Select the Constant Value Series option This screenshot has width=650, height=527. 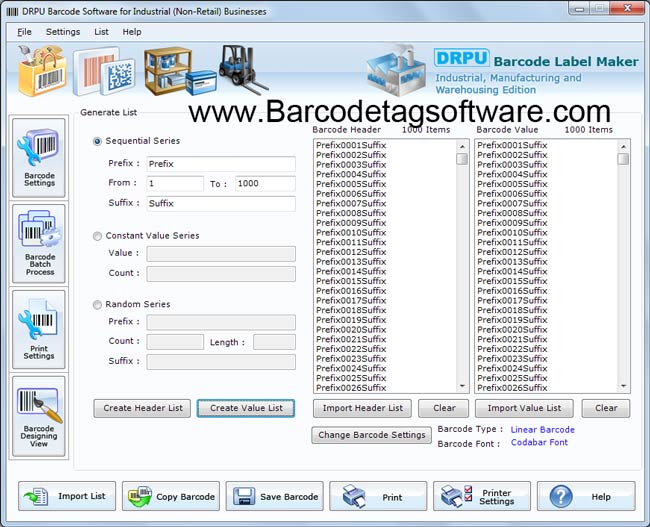(97, 236)
